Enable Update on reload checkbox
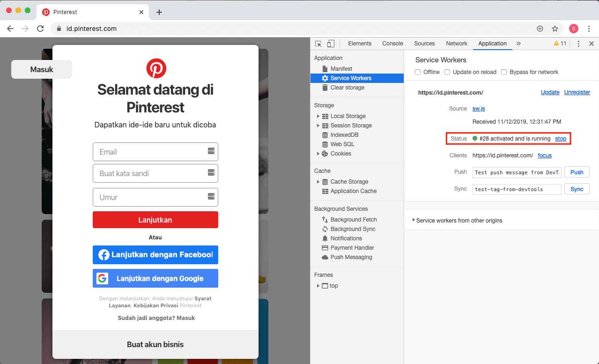Viewport: 599px width, 364px height. pos(447,72)
